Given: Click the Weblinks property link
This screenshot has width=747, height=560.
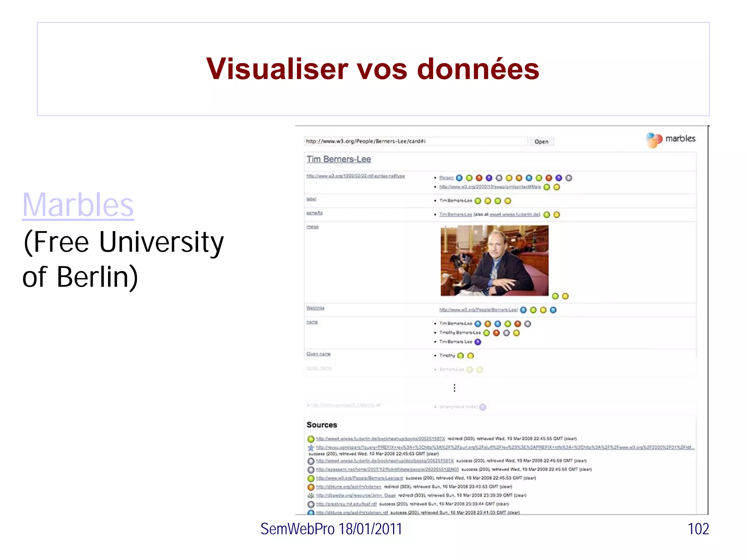Looking at the screenshot, I should (315, 308).
